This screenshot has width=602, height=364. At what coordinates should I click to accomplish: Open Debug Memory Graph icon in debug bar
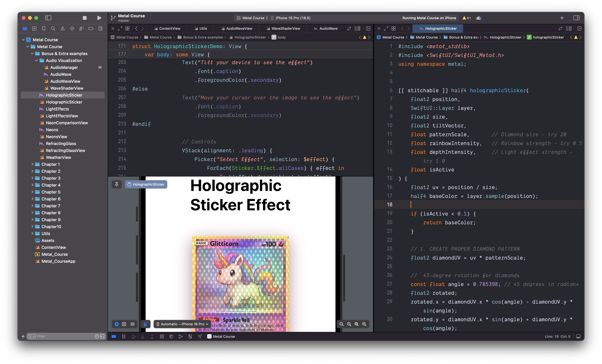(181, 336)
